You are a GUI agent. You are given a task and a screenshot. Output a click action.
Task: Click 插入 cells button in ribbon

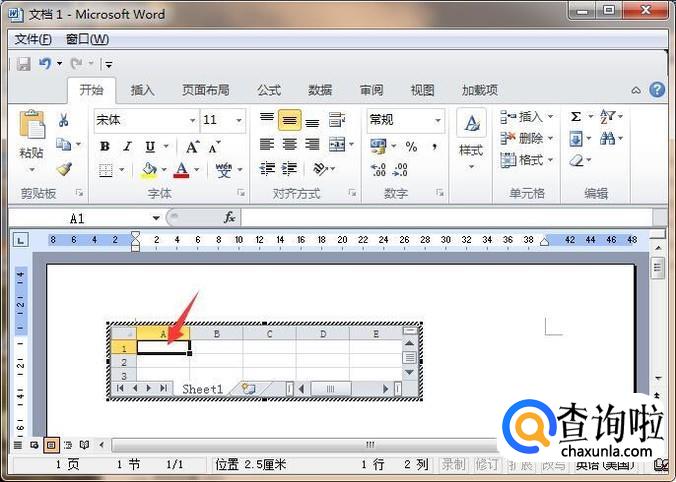pos(526,116)
